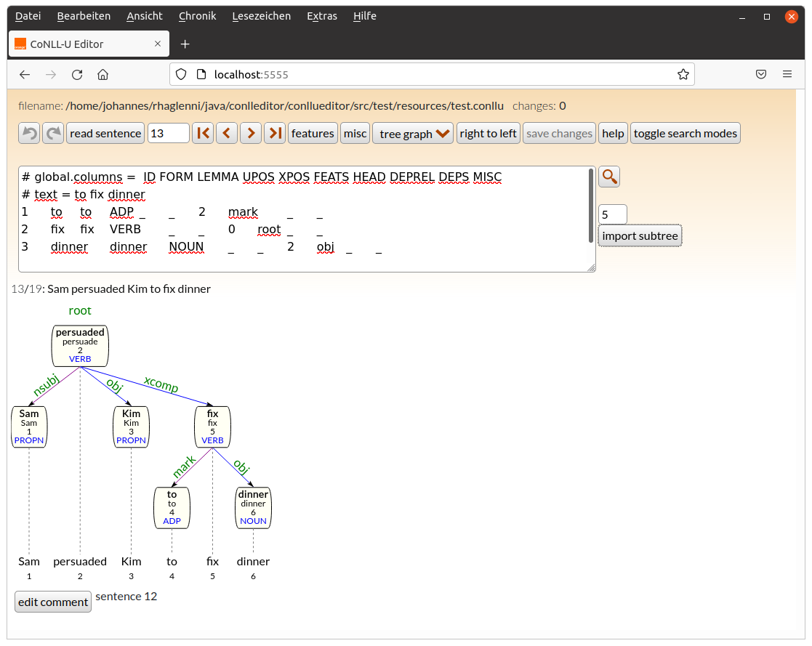Image resolution: width=812 pixels, height=646 pixels.
Task: Click the mark relation label
Action: tap(185, 467)
